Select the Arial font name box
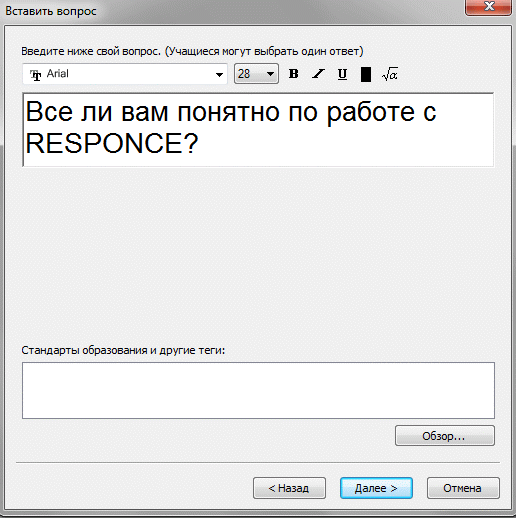The height and width of the screenshot is (518, 516). tap(125, 74)
